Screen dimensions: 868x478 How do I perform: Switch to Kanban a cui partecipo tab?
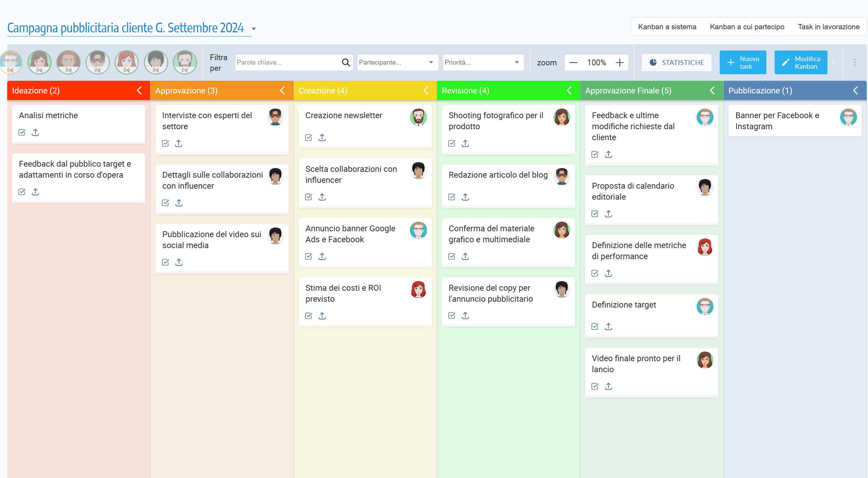(x=747, y=26)
